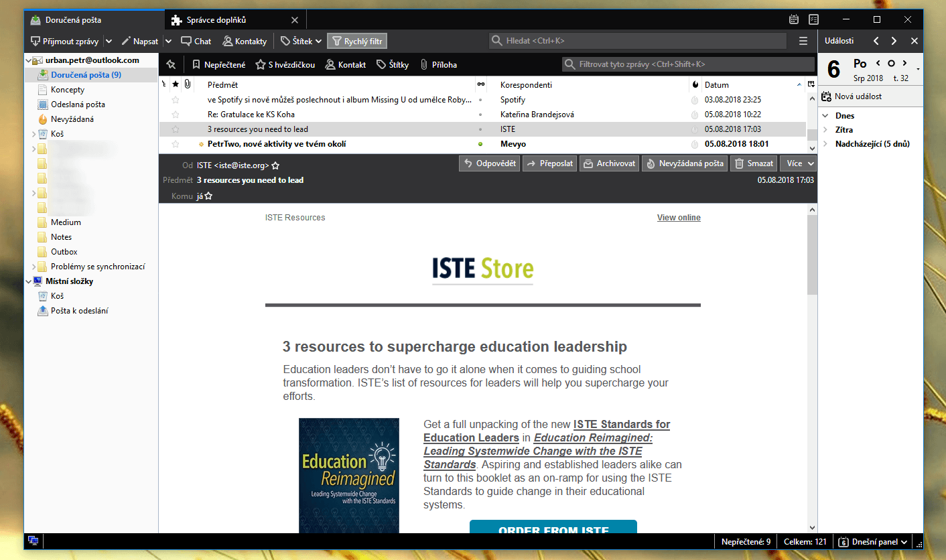The width and height of the screenshot is (946, 560).
Task: Toggle the Rychlý filtr bar
Action: click(357, 42)
